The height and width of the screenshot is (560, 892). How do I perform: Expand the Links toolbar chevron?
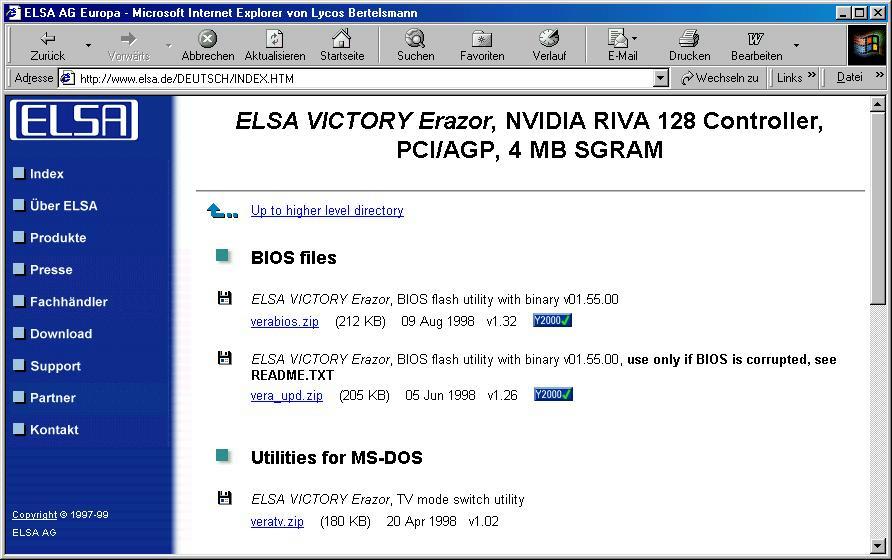812,75
